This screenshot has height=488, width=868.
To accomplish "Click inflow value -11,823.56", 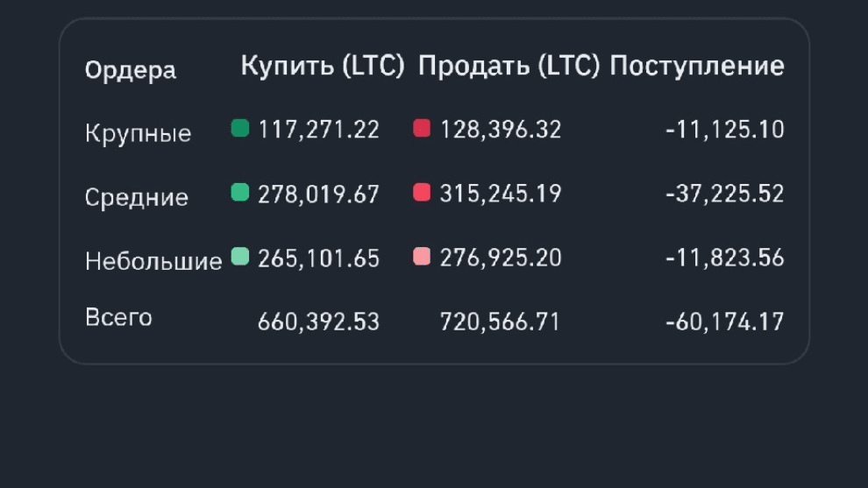I will coord(724,258).
